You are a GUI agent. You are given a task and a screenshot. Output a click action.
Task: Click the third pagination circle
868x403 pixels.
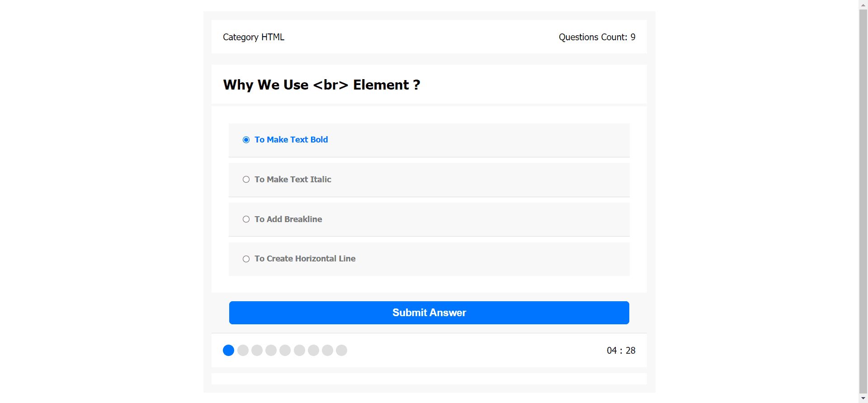[257, 350]
